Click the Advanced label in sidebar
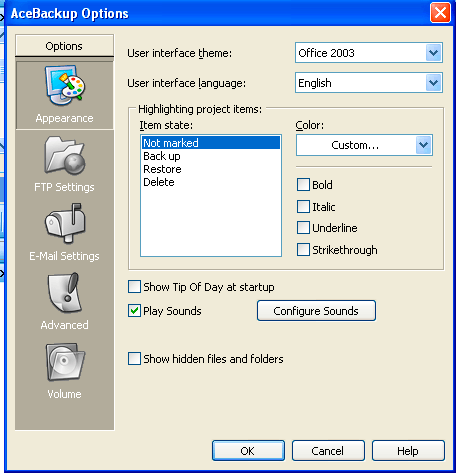Screen dimensions: 456x473 tap(64, 325)
